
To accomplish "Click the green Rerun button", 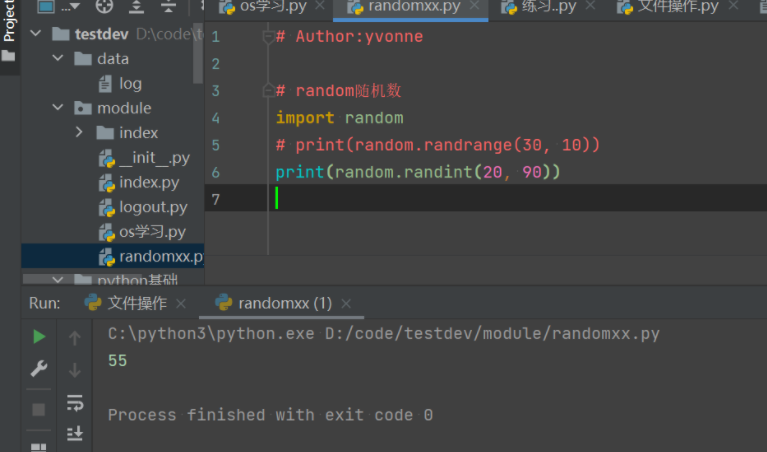I will [39, 337].
